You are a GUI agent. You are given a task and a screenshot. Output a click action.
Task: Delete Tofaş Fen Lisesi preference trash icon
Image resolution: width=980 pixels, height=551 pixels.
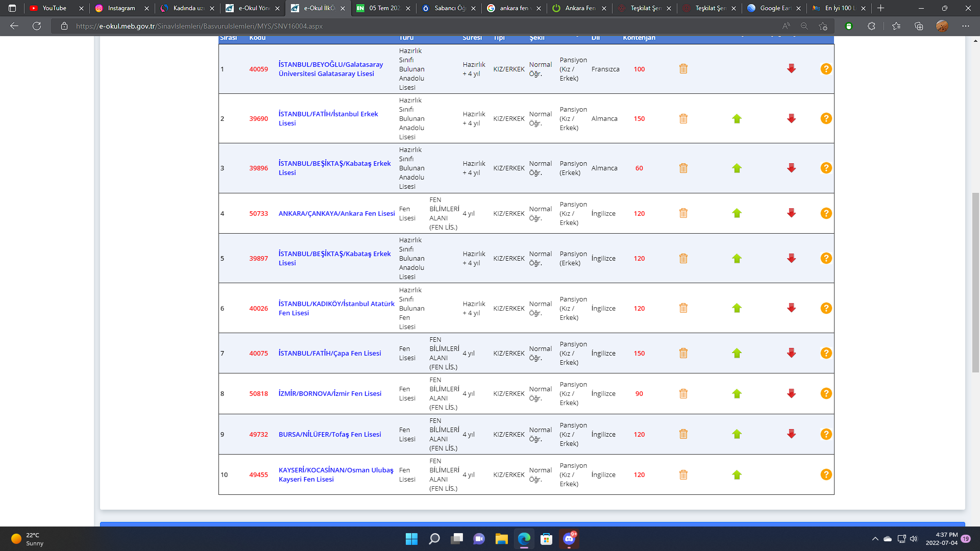coord(683,434)
